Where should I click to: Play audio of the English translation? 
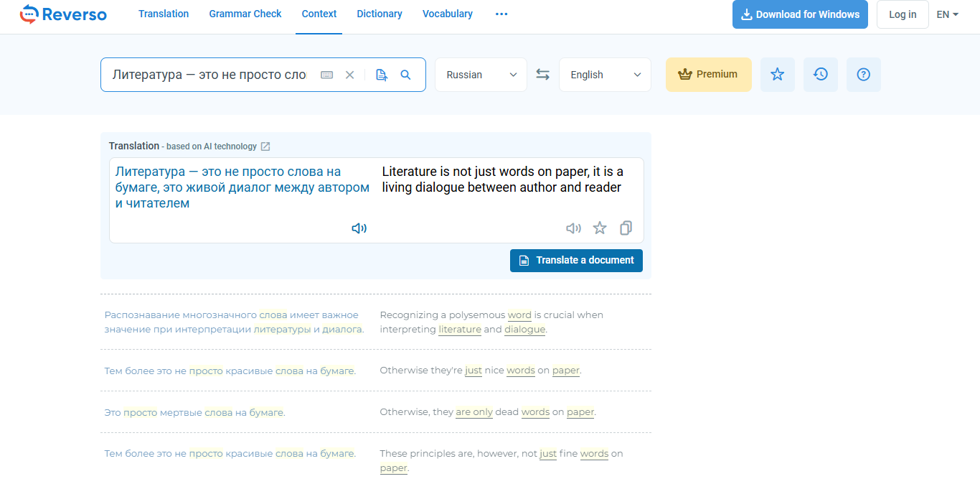[573, 228]
